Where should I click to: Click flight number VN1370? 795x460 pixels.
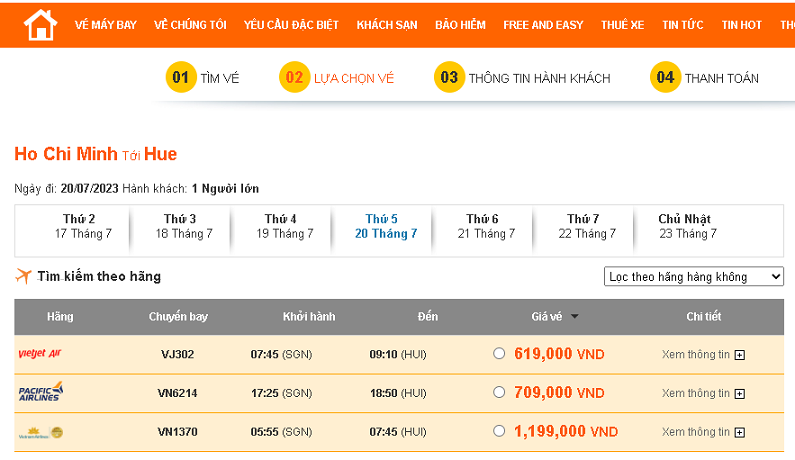coord(177,432)
